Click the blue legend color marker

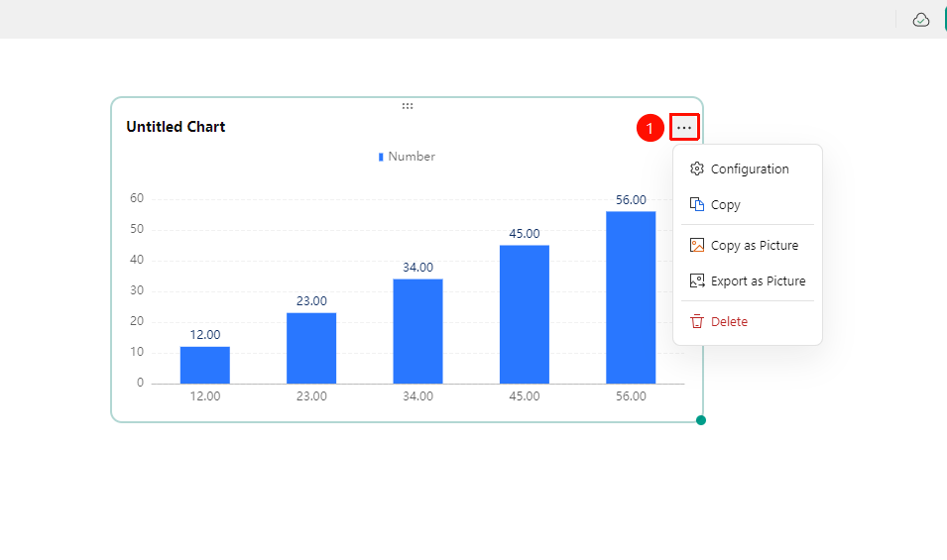coord(381,157)
